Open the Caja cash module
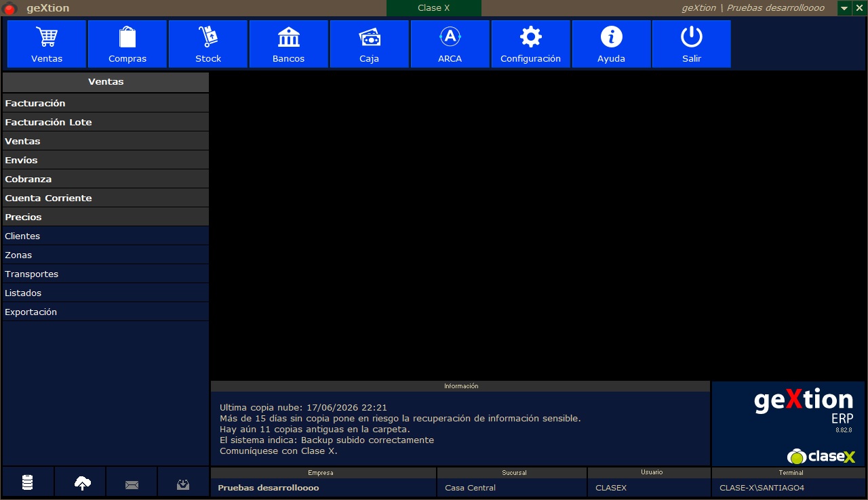 (x=370, y=44)
